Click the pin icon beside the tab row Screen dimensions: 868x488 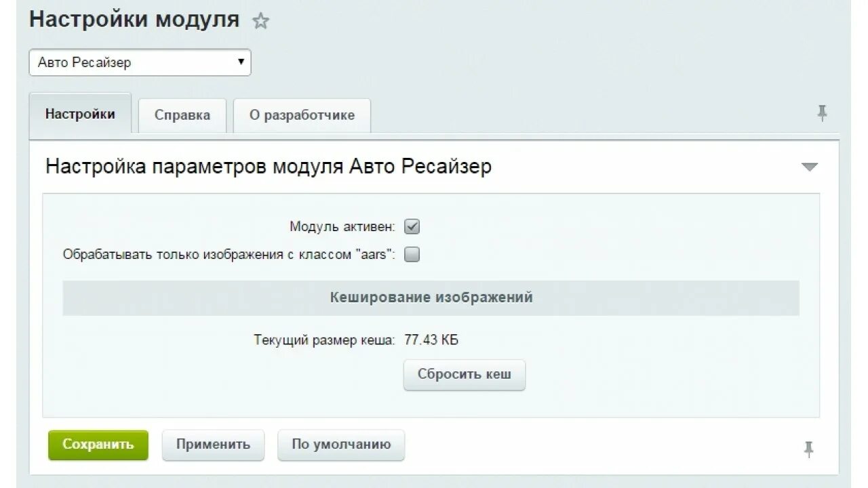tap(822, 113)
